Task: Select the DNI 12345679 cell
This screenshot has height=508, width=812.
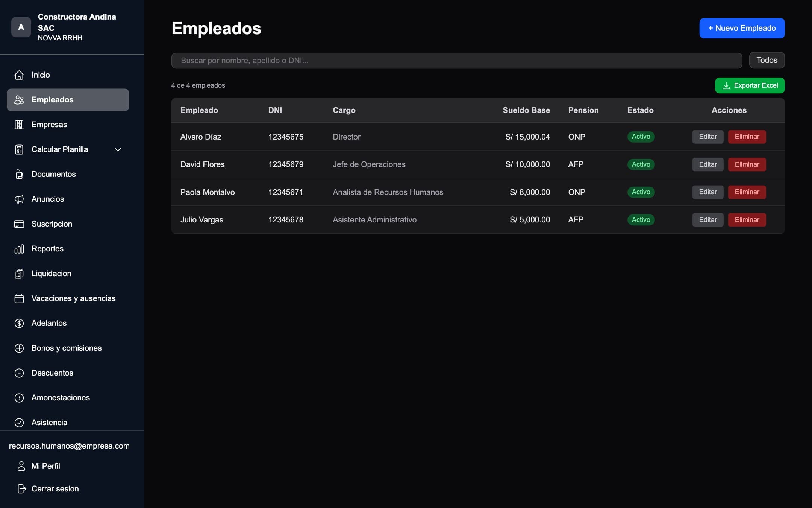Action: point(286,164)
